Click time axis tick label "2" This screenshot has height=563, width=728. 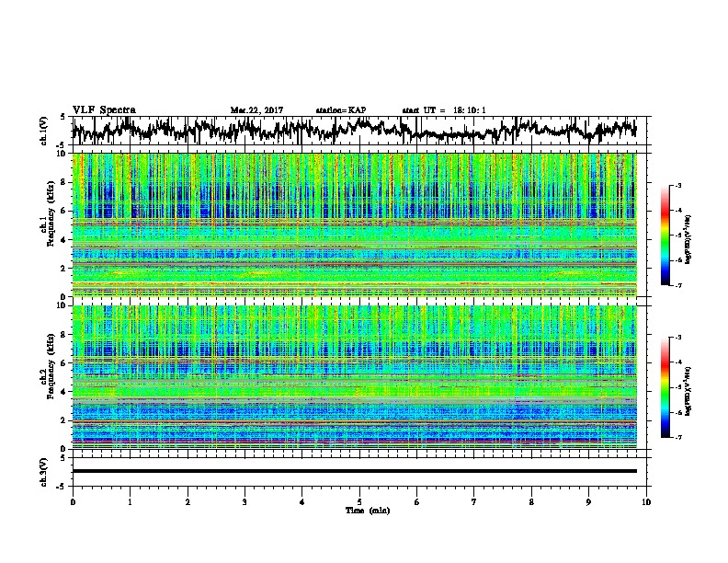(x=188, y=501)
